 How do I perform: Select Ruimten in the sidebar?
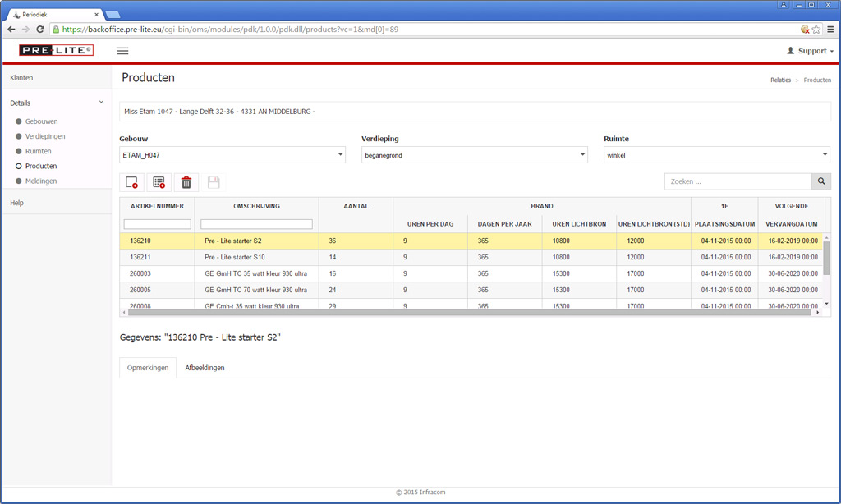[x=38, y=152]
